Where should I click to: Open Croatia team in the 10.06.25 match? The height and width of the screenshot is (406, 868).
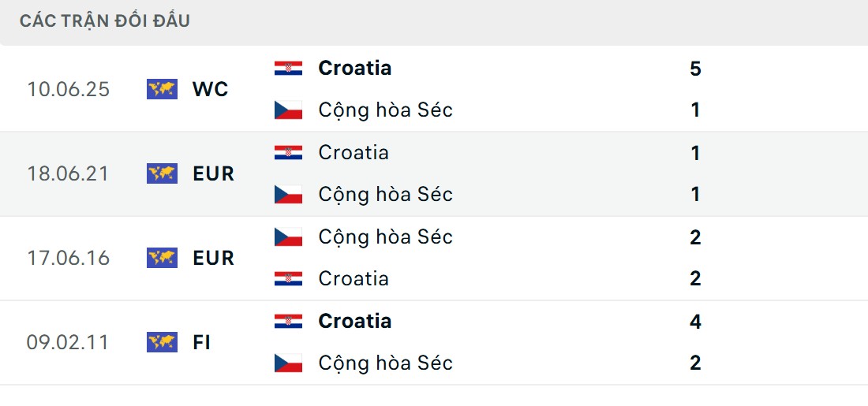click(354, 69)
